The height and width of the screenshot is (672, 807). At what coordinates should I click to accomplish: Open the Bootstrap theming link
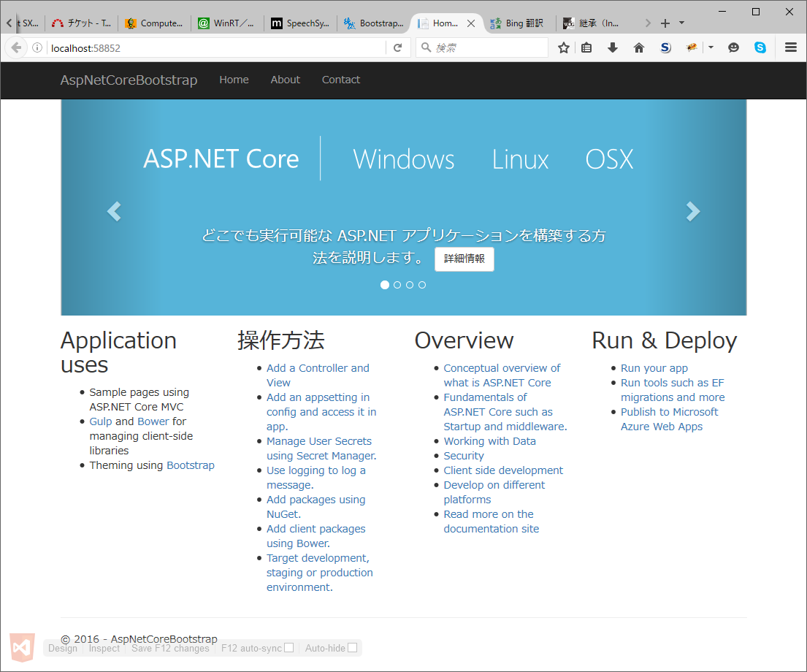pyautogui.click(x=191, y=465)
